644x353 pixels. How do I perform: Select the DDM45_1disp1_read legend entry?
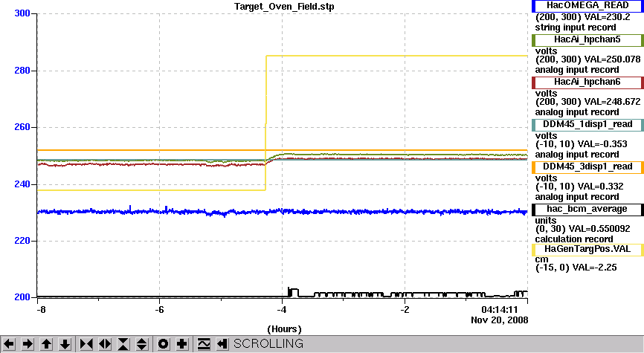tap(587, 125)
